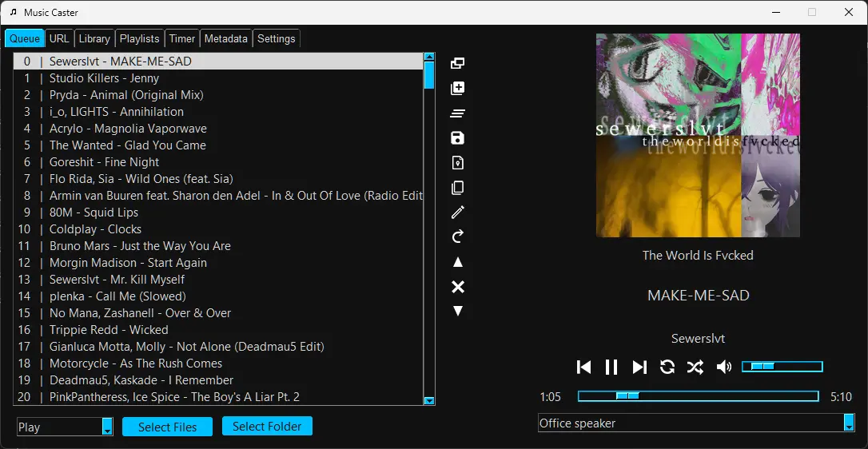868x449 pixels.
Task: Click the Select Files button
Action: [x=167, y=427]
